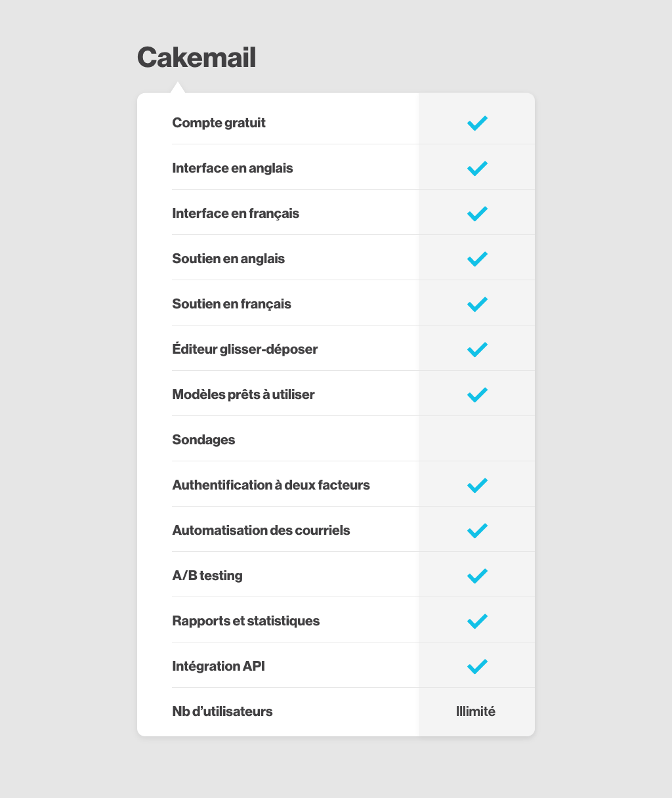Click the A/B testing checkmark

[477, 576]
